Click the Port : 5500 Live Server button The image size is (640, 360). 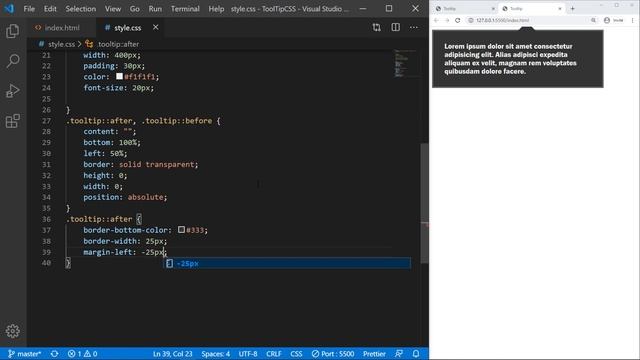tap(333, 354)
